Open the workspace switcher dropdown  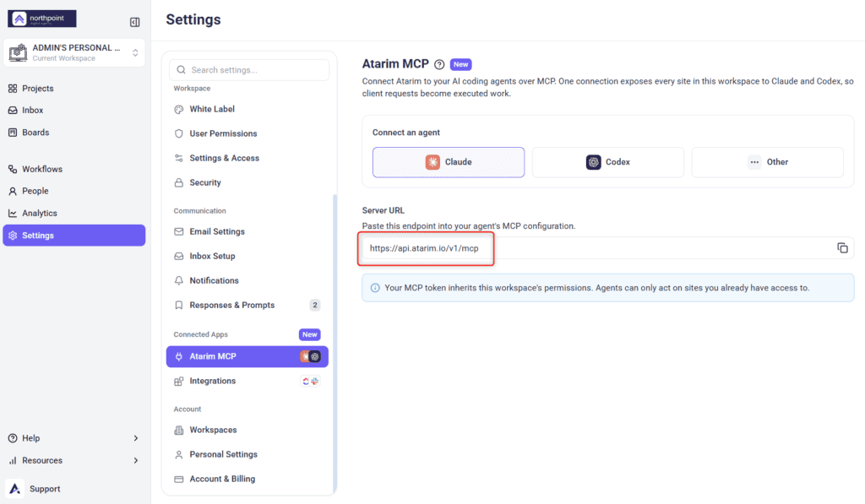74,52
